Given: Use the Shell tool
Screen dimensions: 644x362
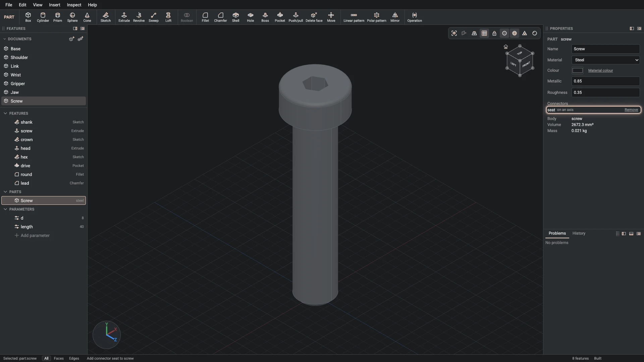Looking at the screenshot, I should [x=236, y=17].
